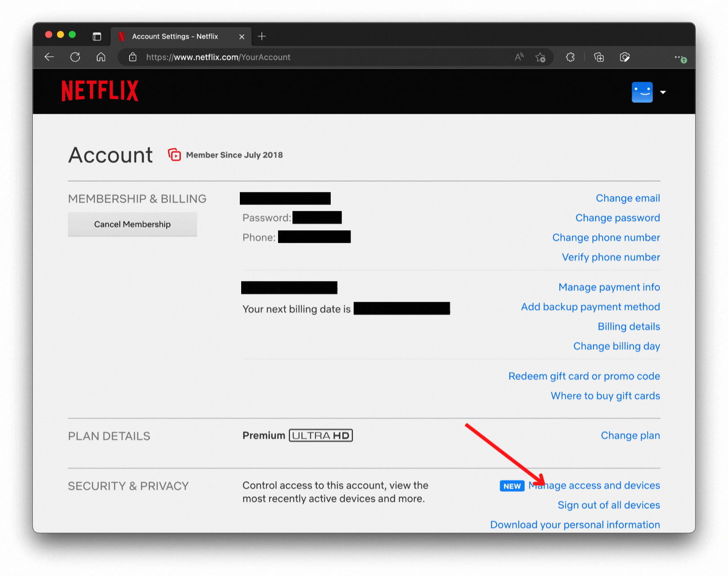Click the Change plan link

click(630, 436)
